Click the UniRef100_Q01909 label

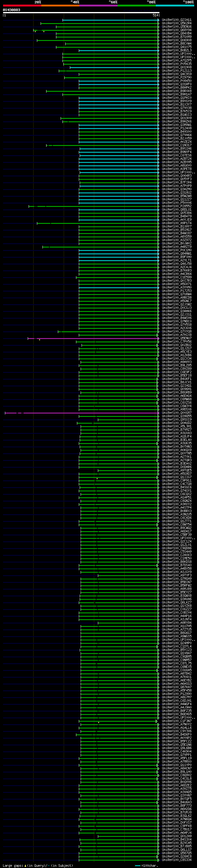(x=176, y=118)
